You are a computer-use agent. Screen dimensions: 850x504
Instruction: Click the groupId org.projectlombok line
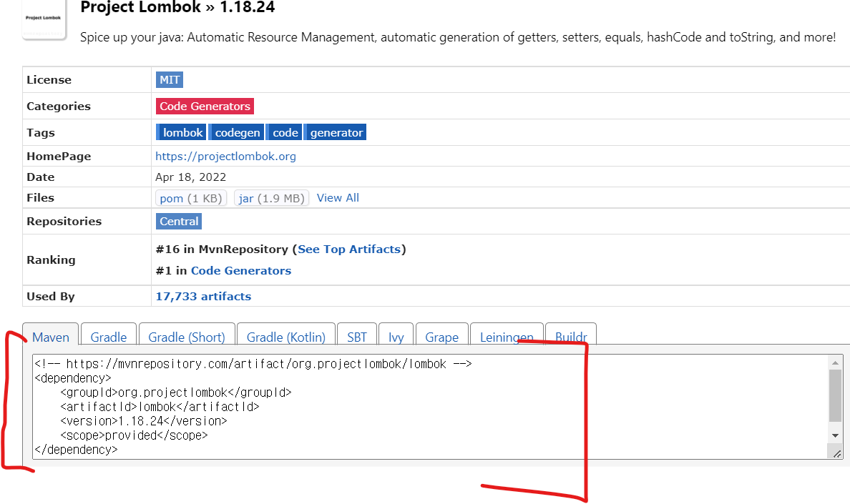[175, 392]
